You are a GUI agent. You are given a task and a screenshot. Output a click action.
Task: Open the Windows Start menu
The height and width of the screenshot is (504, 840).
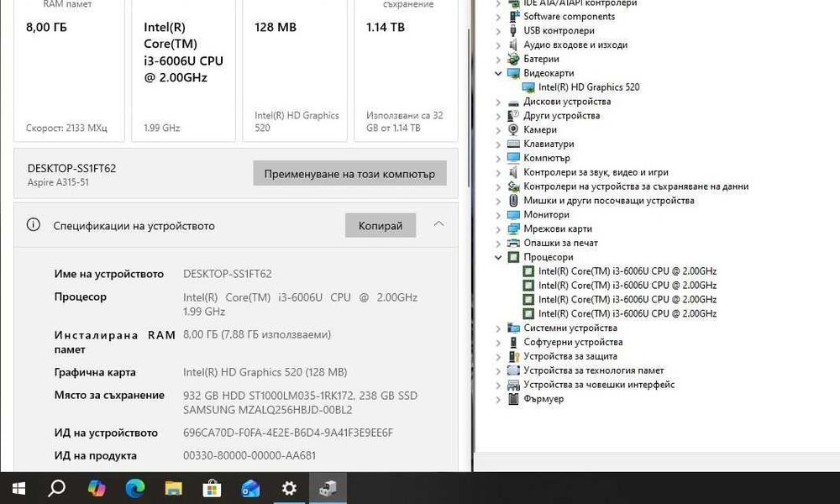tap(18, 488)
